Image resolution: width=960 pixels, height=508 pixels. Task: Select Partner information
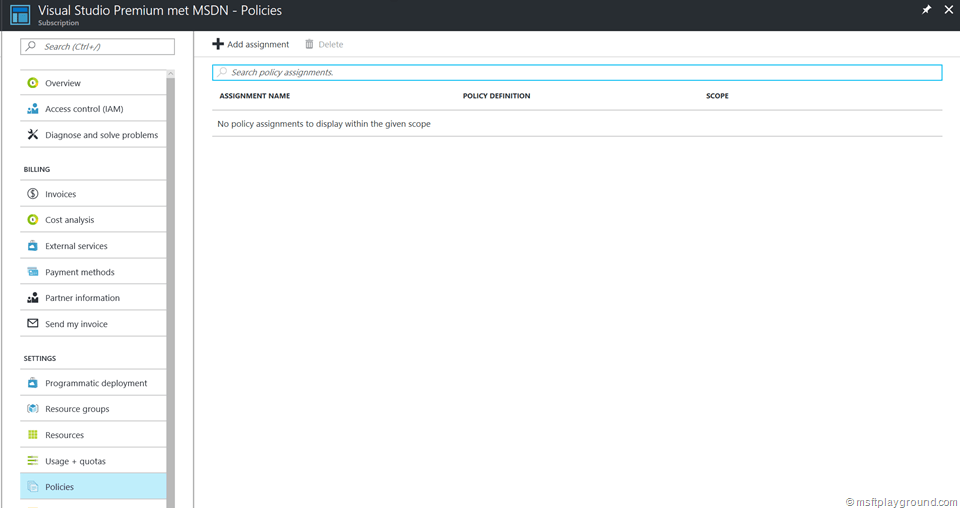(93, 298)
